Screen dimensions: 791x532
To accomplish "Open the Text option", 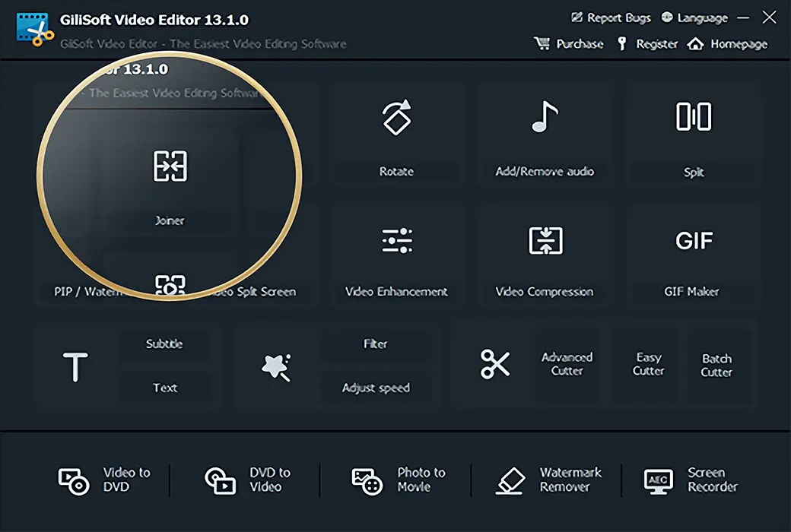I will pyautogui.click(x=165, y=388).
